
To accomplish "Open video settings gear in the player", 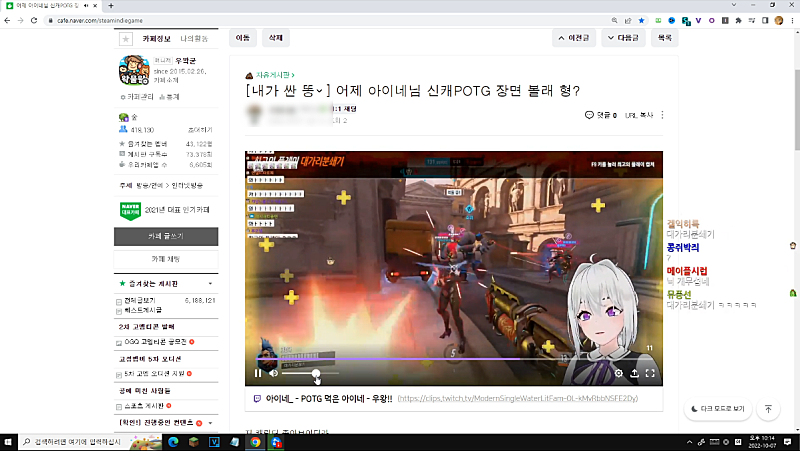I will [618, 373].
